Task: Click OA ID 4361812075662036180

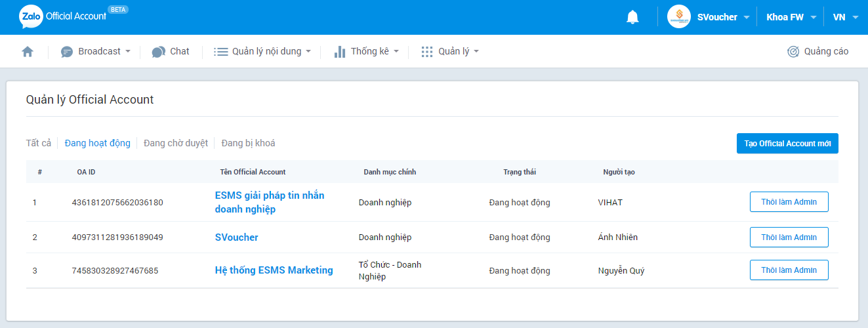Action: (x=117, y=203)
